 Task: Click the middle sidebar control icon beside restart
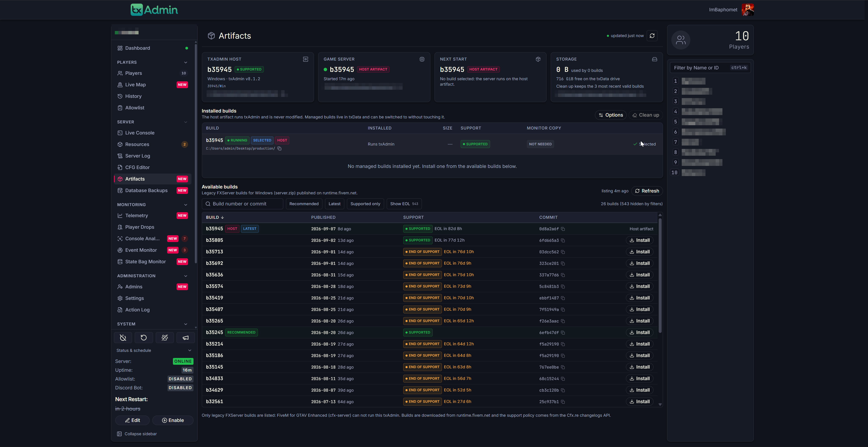click(165, 338)
